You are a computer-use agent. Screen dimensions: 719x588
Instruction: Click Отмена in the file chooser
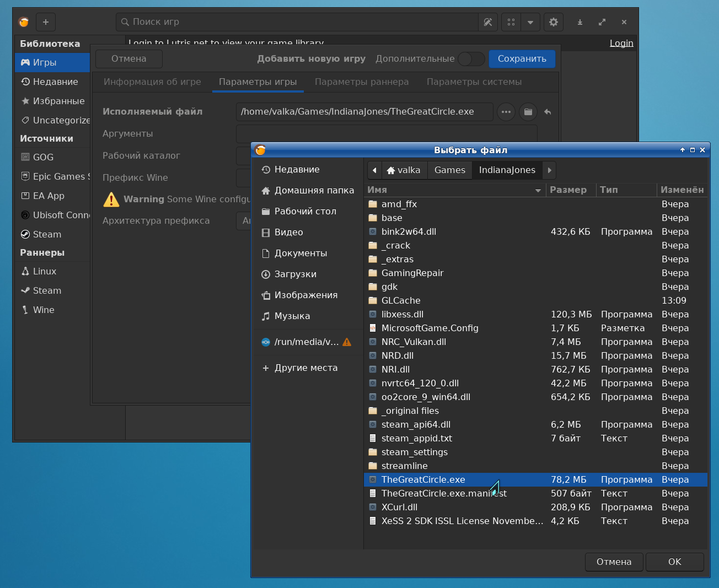point(614,562)
